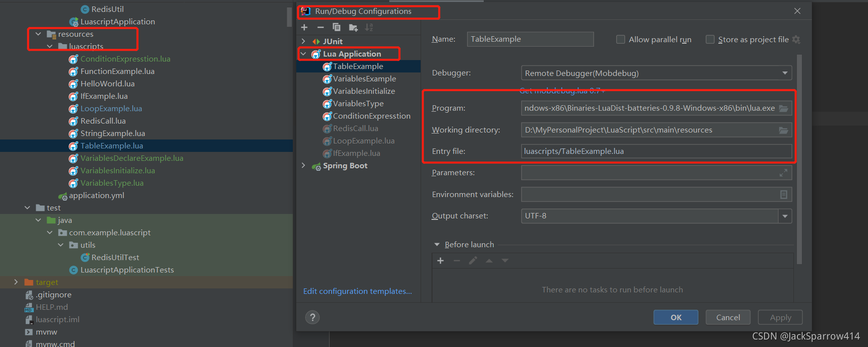The width and height of the screenshot is (868, 347).
Task: Click the save to folder toolbar icon
Action: coord(353,27)
